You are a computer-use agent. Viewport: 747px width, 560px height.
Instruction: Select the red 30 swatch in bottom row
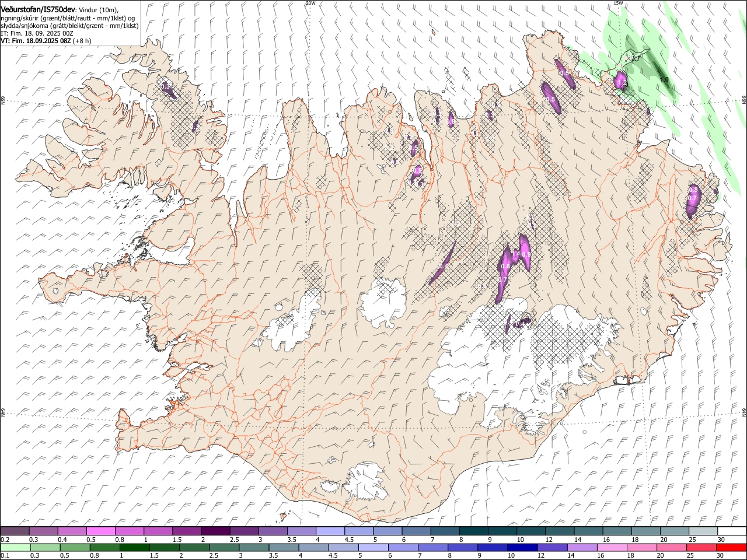click(732, 547)
